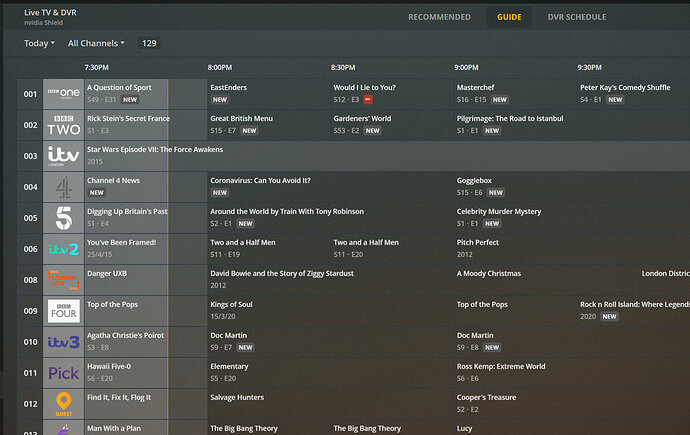The width and height of the screenshot is (690, 435).
Task: Open Masterchef S16 E15 listing
Action: tap(515, 94)
